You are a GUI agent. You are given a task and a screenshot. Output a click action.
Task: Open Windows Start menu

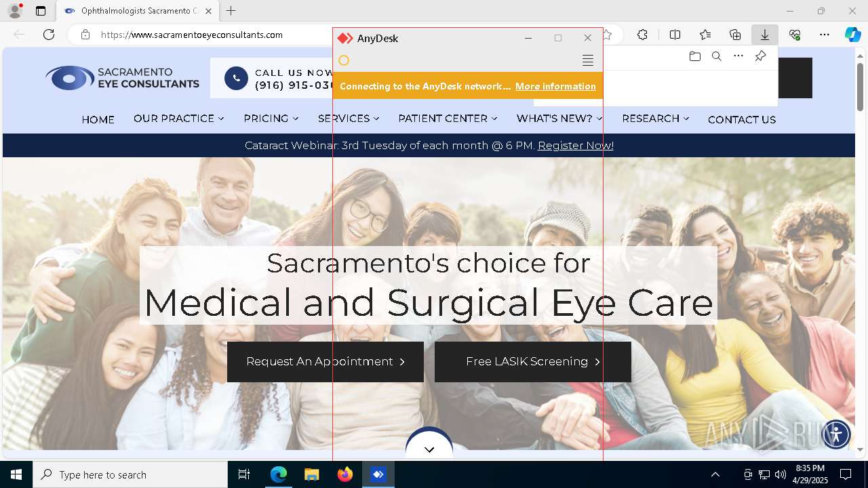(x=16, y=474)
